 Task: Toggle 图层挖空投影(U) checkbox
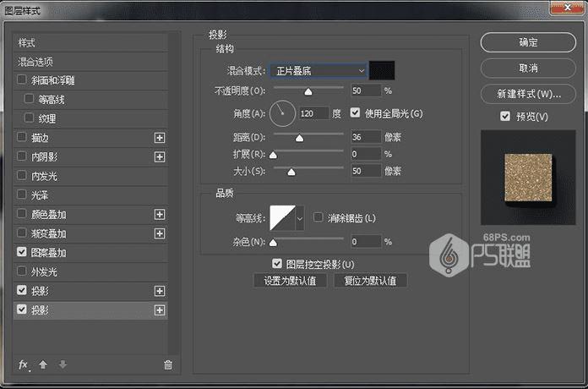coord(277,264)
